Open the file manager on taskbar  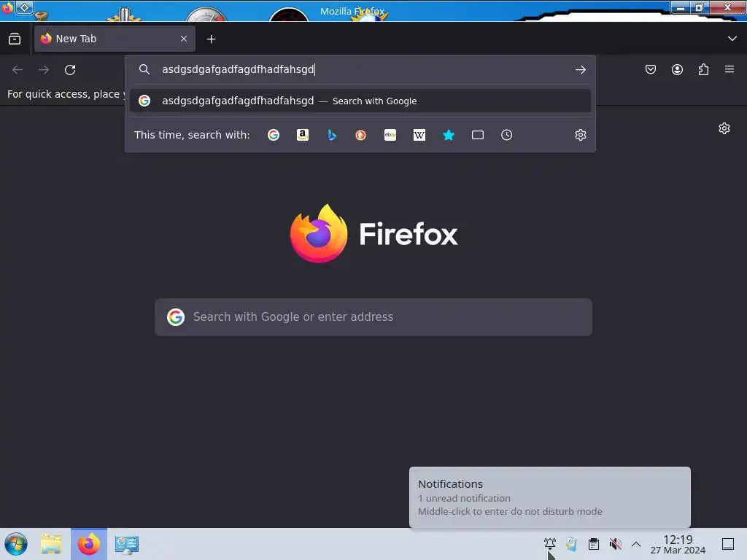[51, 544]
